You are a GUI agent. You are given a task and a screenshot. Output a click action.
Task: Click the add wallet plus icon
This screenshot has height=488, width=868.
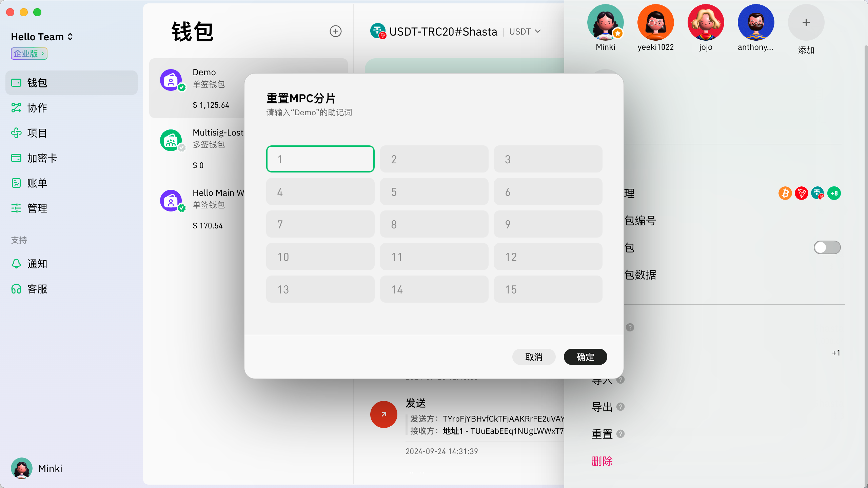coord(335,31)
